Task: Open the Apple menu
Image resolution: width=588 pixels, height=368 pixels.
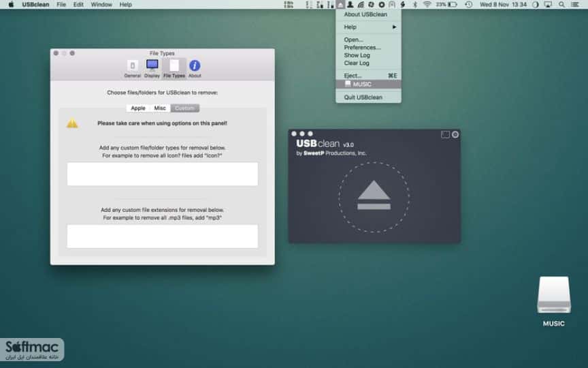Action: 11,5
